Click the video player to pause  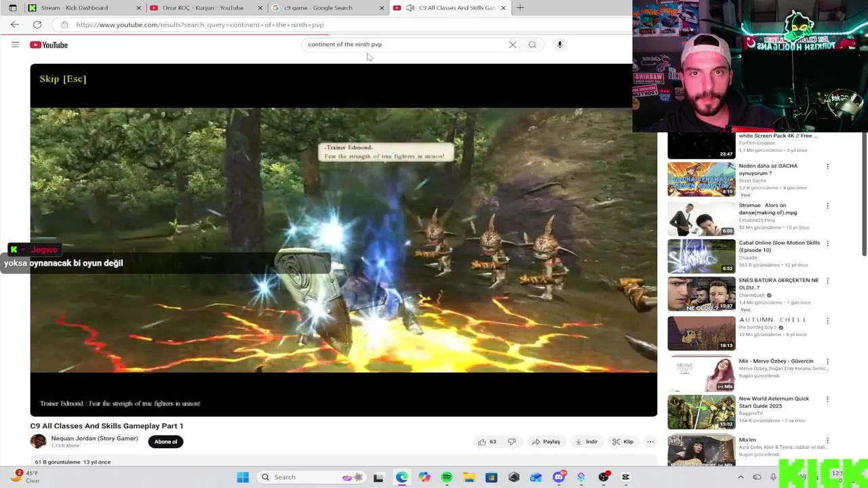click(x=343, y=240)
